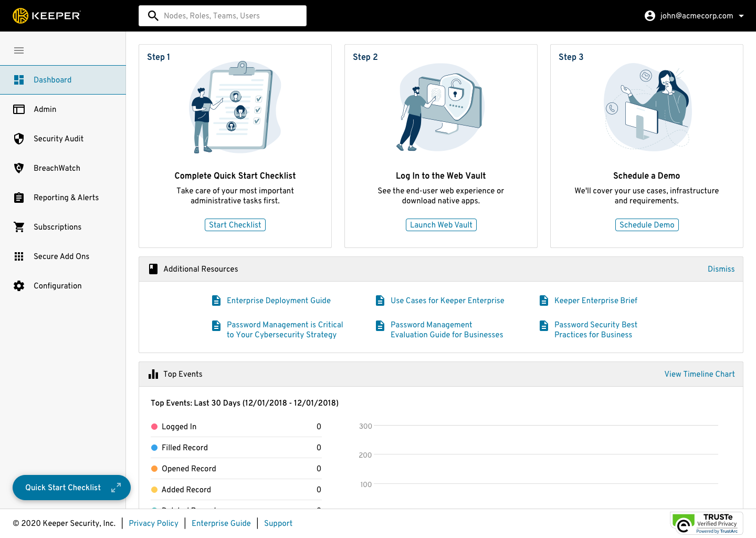Click the Security Audit shield icon
This screenshot has width=756, height=538.
19,139
